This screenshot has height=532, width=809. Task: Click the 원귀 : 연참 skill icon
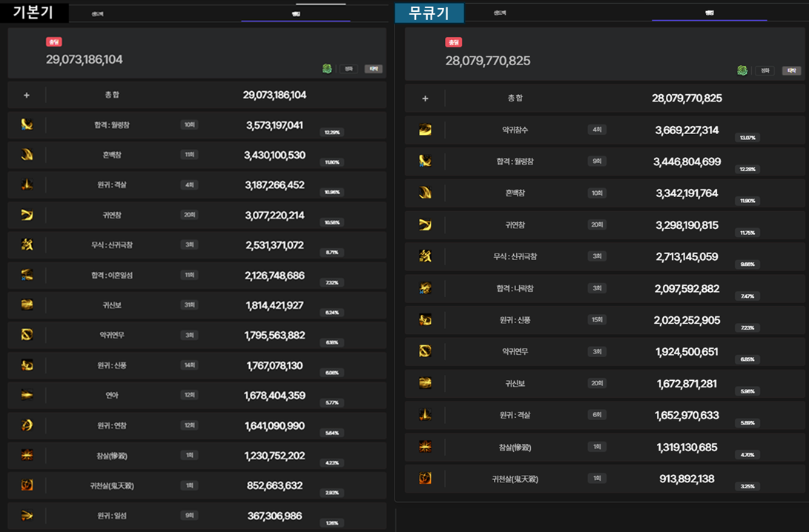point(27,425)
